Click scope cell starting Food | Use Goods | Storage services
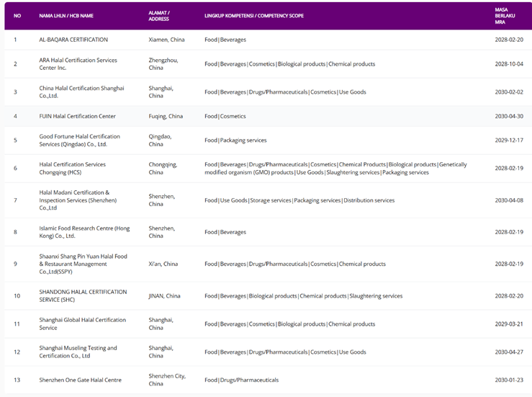Viewport: 532px width, 397px height. [299, 200]
